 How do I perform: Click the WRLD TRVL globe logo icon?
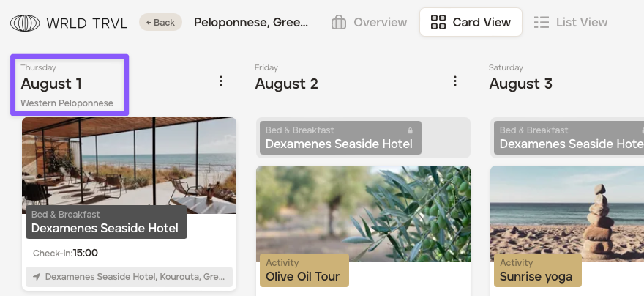point(25,23)
